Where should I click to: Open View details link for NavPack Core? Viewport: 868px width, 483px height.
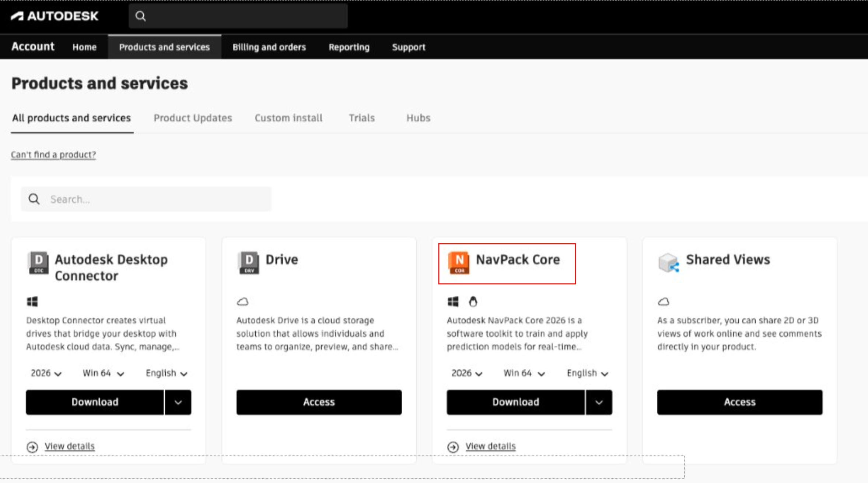pos(490,446)
